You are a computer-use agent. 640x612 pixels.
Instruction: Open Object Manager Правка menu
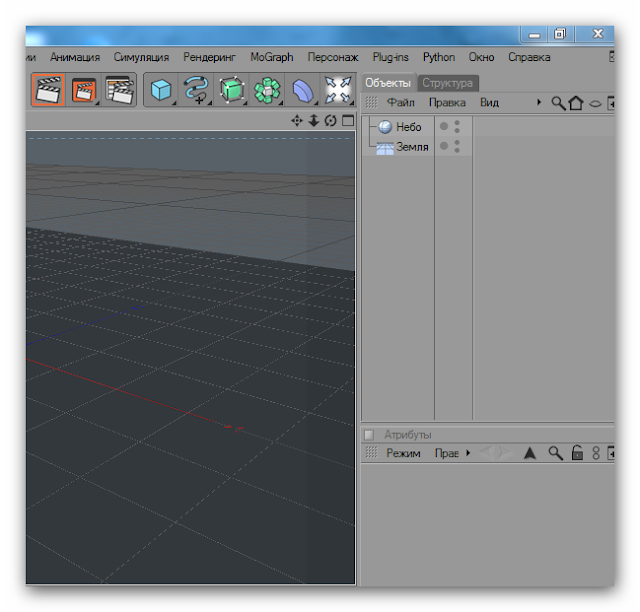[x=447, y=102]
